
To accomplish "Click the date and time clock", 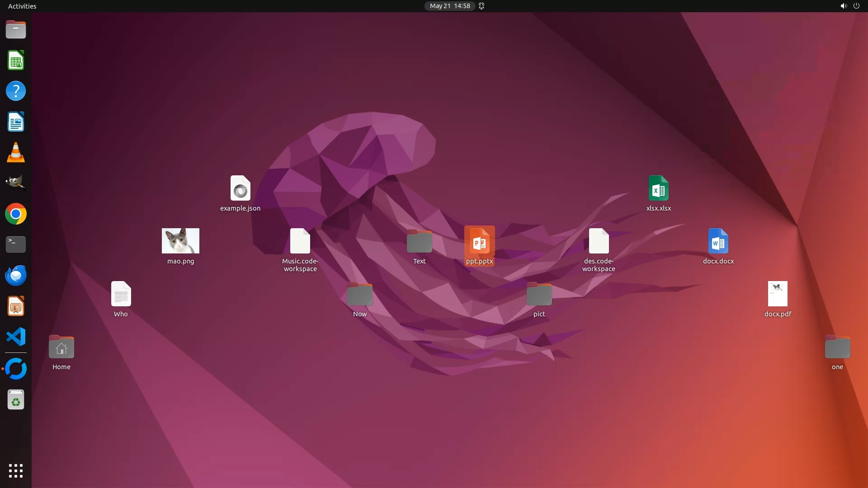I will pyautogui.click(x=449, y=6).
